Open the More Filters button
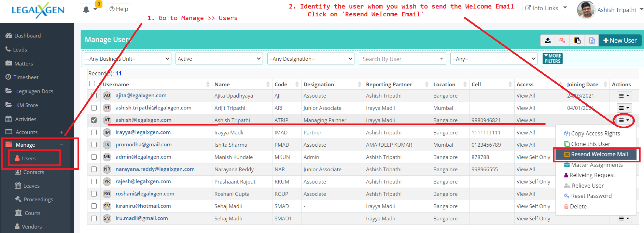 (x=552, y=58)
